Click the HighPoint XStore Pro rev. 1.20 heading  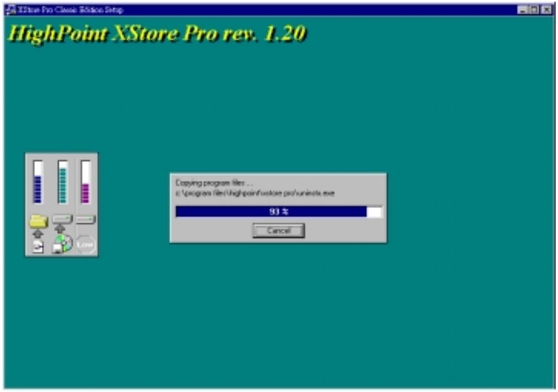tap(157, 34)
